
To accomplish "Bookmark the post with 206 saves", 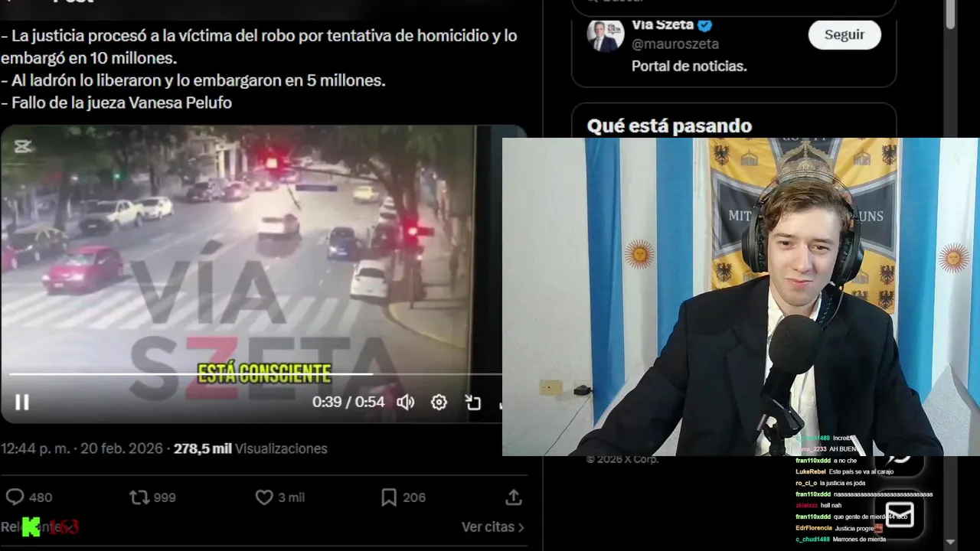I will tap(389, 497).
